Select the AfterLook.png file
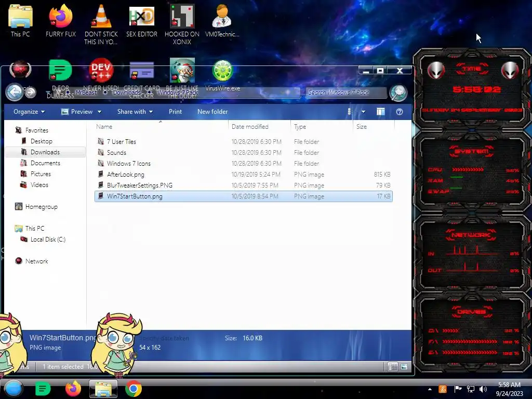This screenshot has height=399, width=532. tap(244, 175)
